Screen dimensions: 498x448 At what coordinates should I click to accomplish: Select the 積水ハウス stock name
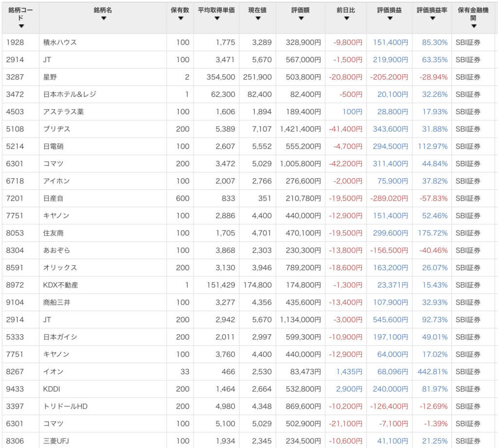coord(60,42)
